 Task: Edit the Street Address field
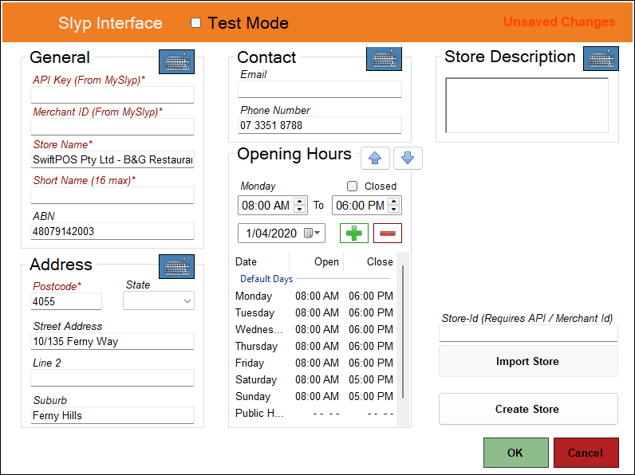pyautogui.click(x=112, y=341)
